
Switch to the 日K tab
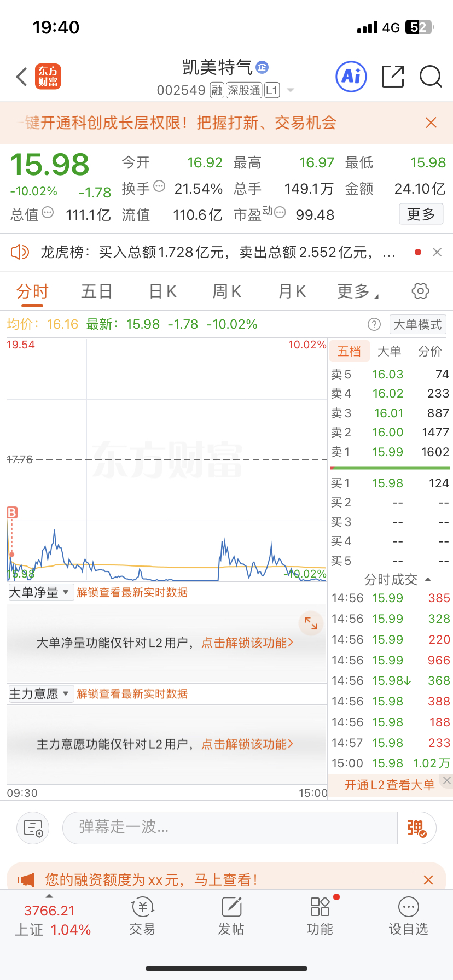[163, 291]
